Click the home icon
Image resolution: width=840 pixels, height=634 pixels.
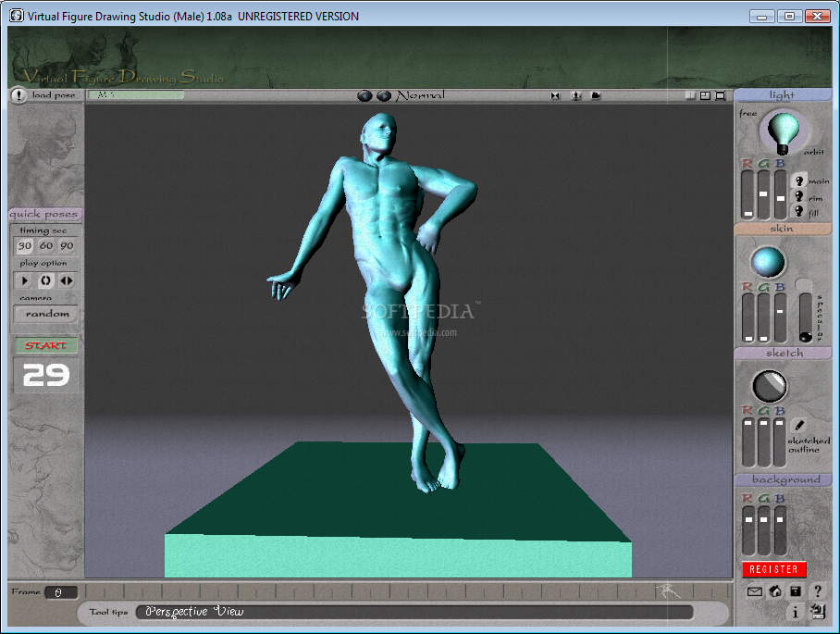tap(775, 591)
